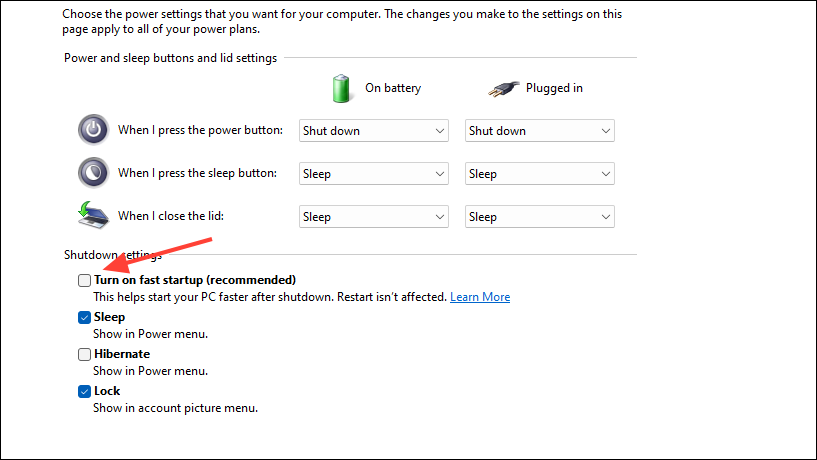Click the power button icon
The height and width of the screenshot is (460, 817).
[93, 130]
